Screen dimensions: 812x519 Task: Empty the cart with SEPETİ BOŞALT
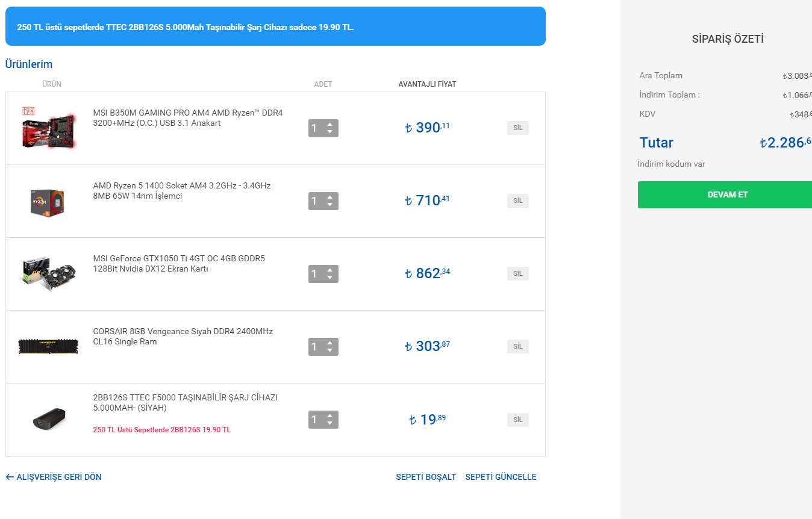[426, 477]
